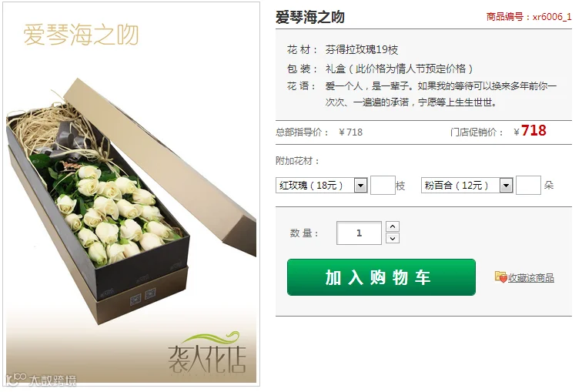This screenshot has width=582, height=392.
Task: Click the product code xr6006_1 text
Action: click(552, 17)
